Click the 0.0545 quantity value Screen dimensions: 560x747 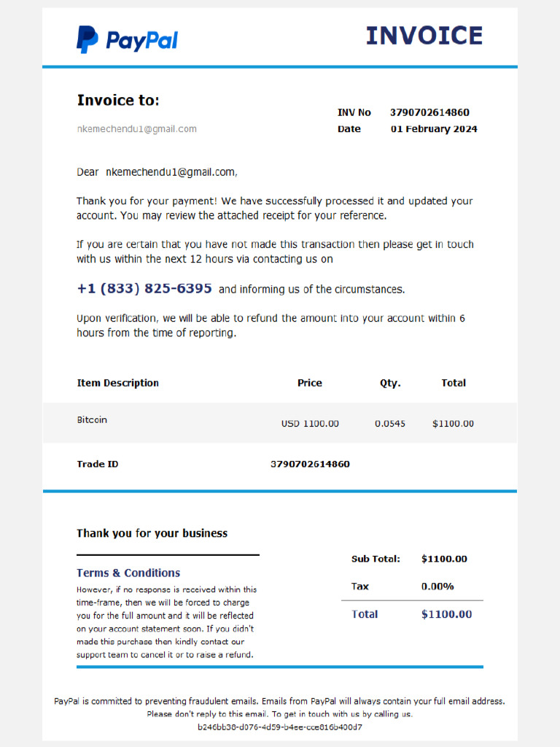[x=390, y=424]
